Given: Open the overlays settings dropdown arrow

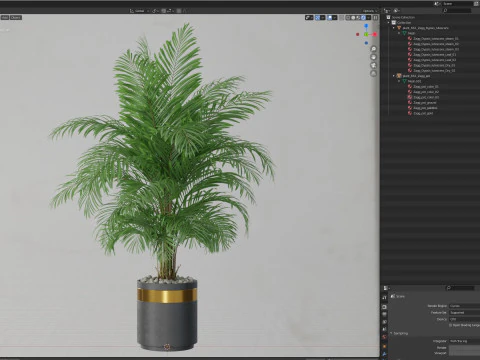Looking at the screenshot, I should (335, 18).
